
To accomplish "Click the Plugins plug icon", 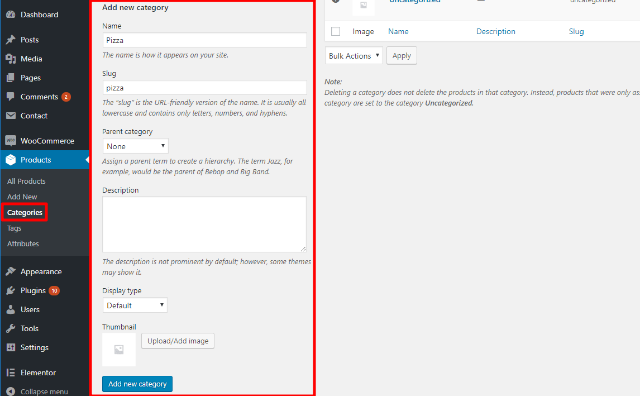I will 11,290.
